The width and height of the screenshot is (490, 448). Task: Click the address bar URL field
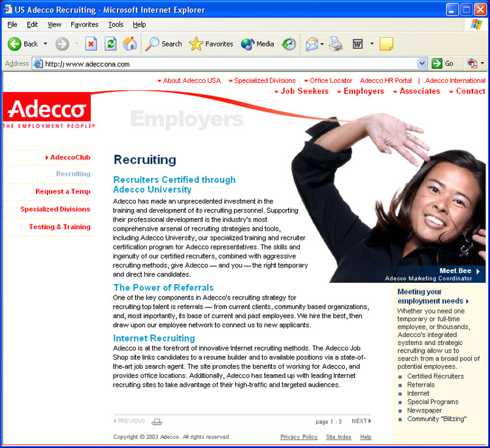(x=230, y=64)
